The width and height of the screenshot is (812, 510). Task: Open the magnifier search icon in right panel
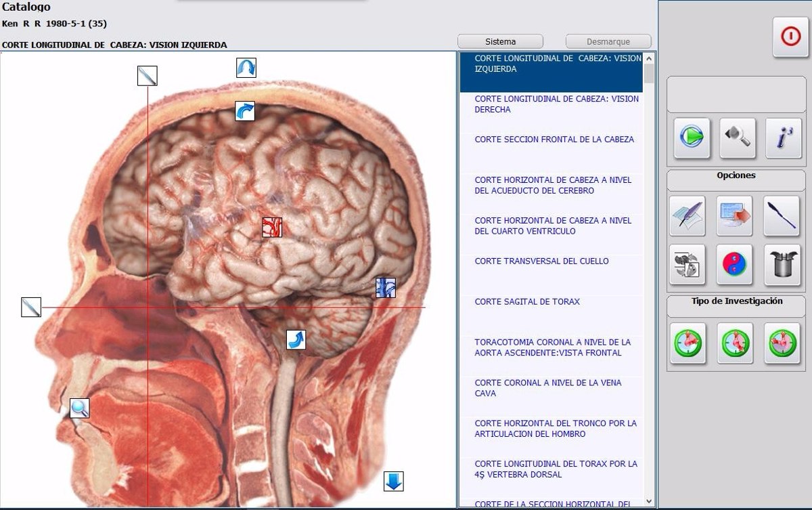coord(737,138)
